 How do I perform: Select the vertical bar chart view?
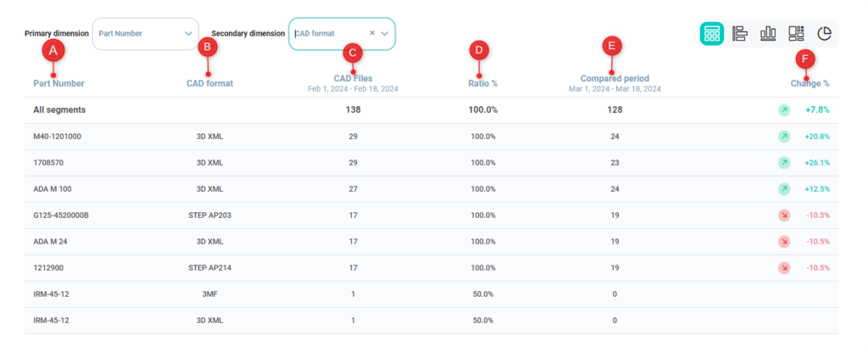pos(768,34)
